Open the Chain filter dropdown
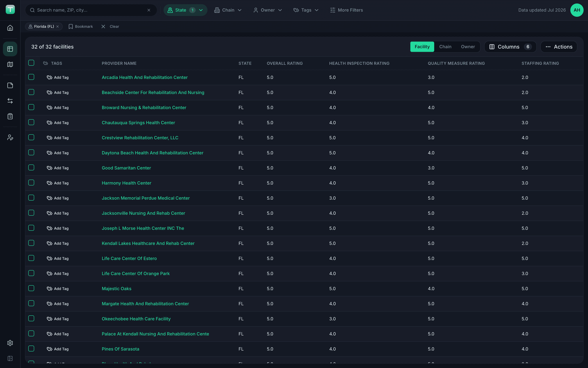This screenshot has height=368, width=588. 228,10
